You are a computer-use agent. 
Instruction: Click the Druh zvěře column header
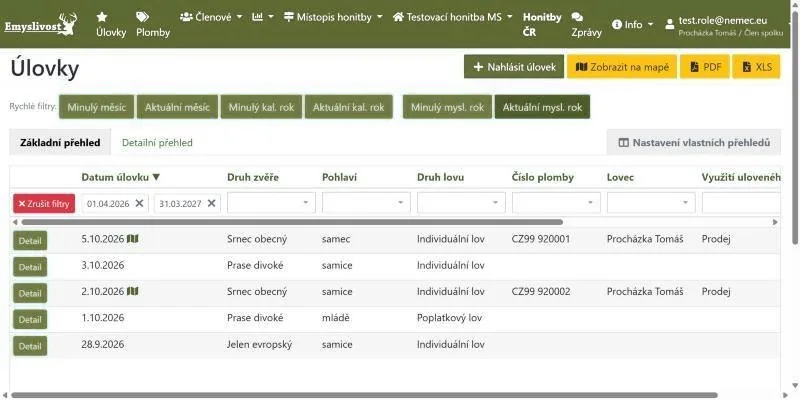(x=253, y=178)
